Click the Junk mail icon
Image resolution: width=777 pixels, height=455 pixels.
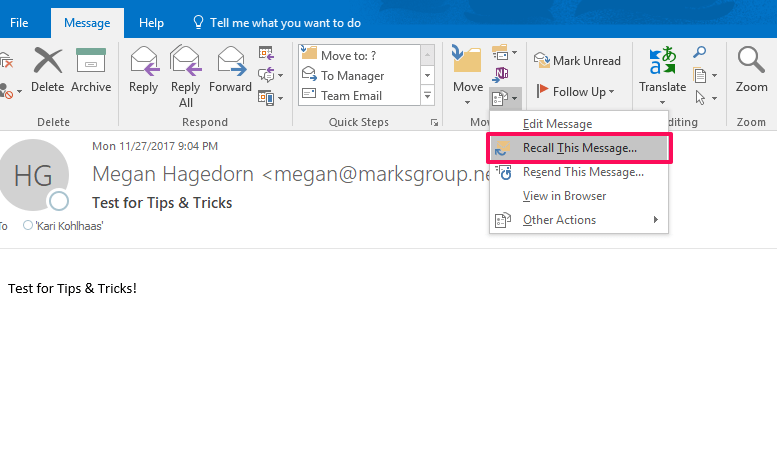(6, 91)
